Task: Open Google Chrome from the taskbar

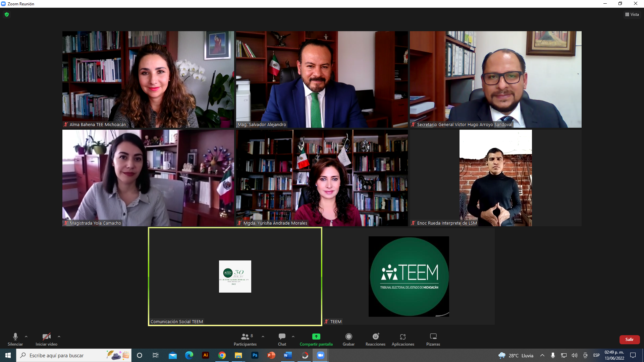Action: coord(222,355)
